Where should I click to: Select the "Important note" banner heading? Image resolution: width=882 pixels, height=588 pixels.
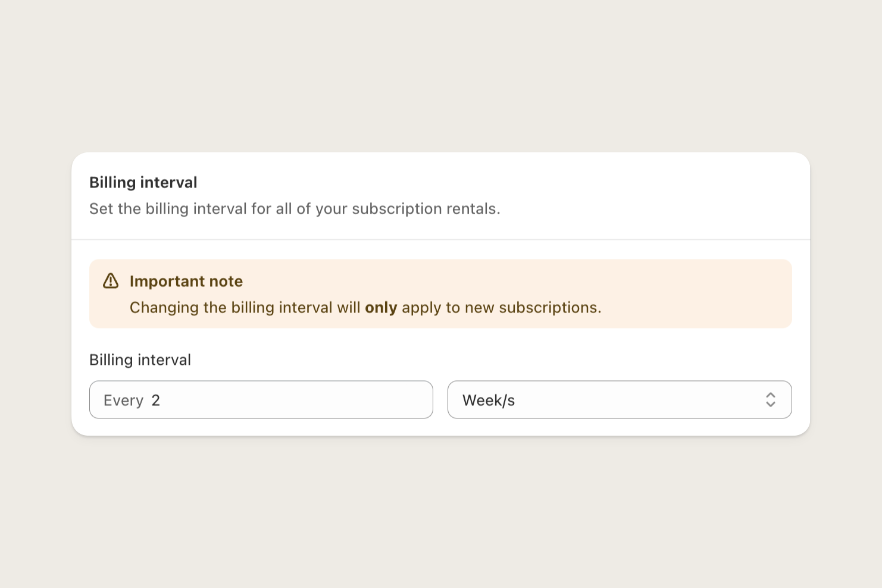point(186,282)
